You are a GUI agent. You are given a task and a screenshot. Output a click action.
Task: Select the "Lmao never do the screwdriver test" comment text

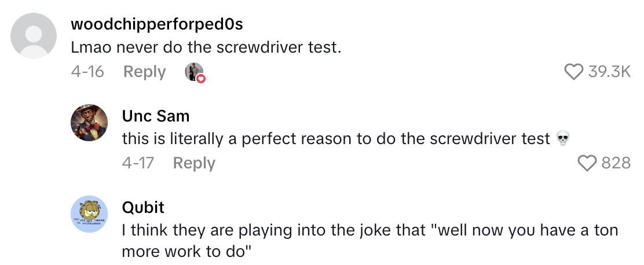(205, 47)
